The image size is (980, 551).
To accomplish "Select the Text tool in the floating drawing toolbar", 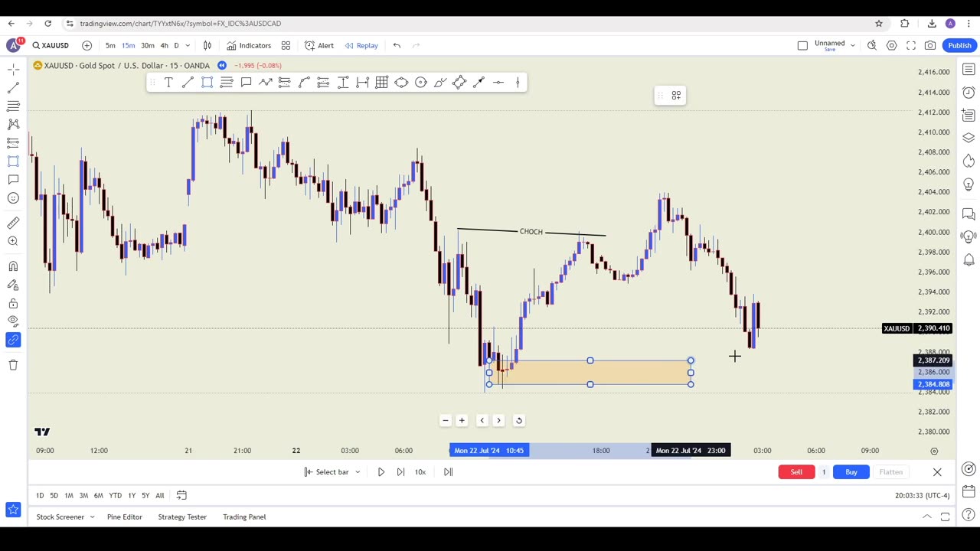I will (x=168, y=82).
